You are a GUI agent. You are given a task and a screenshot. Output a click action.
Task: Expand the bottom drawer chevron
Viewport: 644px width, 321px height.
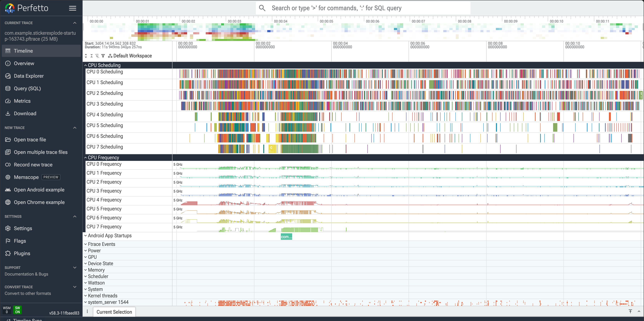(x=639, y=311)
